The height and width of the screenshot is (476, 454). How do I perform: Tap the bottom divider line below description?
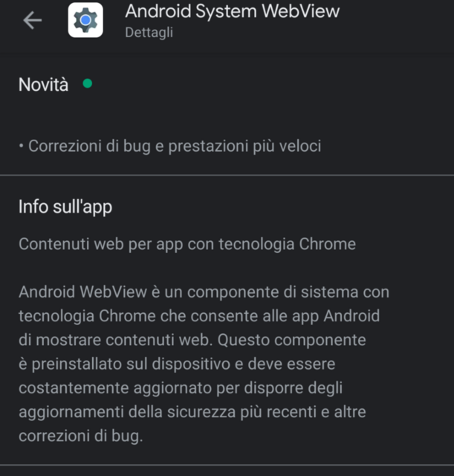pos(227,464)
